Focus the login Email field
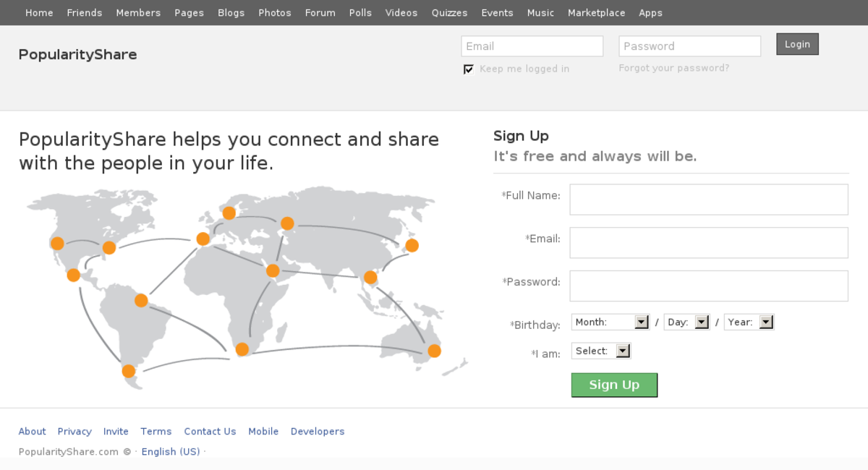Viewport: 868px width, 470px height. [532, 46]
